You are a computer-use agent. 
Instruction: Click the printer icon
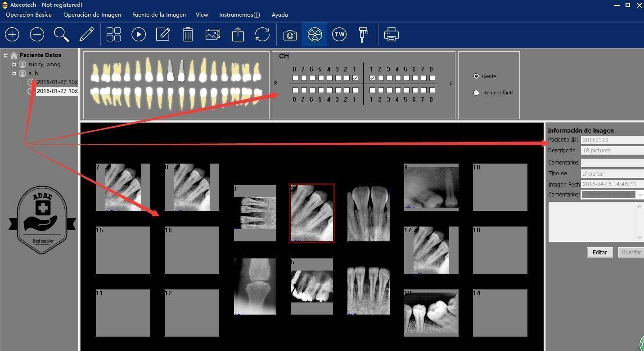point(392,35)
